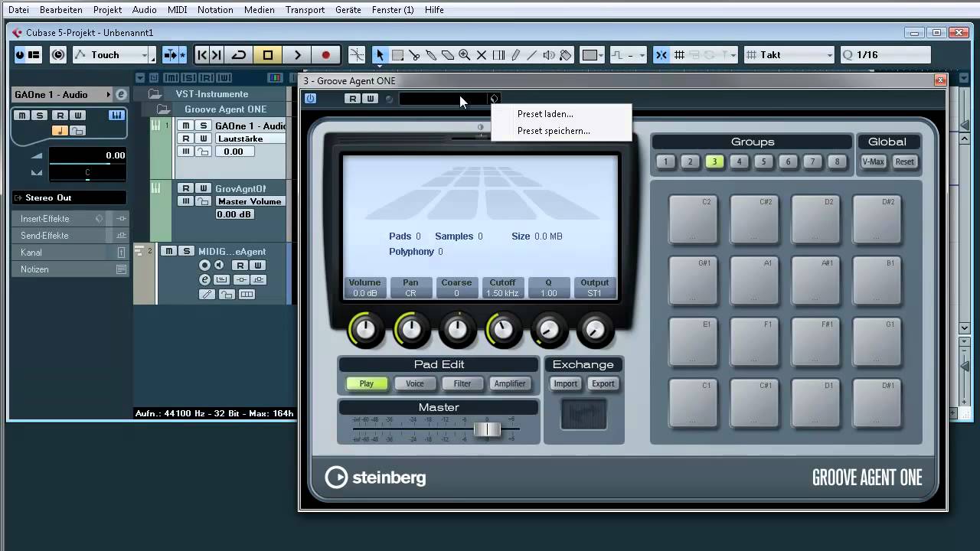980x551 pixels.
Task: Open Edit channel settings 'e' in inspector
Action: click(x=121, y=95)
